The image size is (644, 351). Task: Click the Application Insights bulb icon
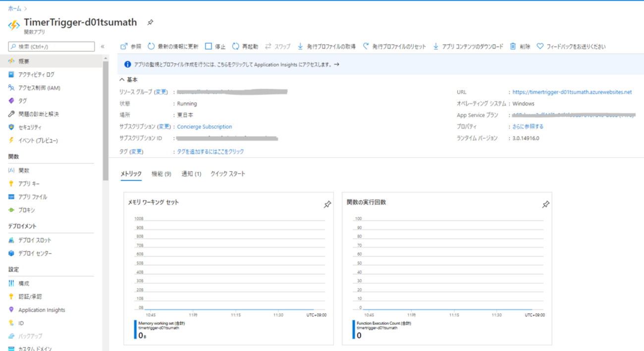11,310
